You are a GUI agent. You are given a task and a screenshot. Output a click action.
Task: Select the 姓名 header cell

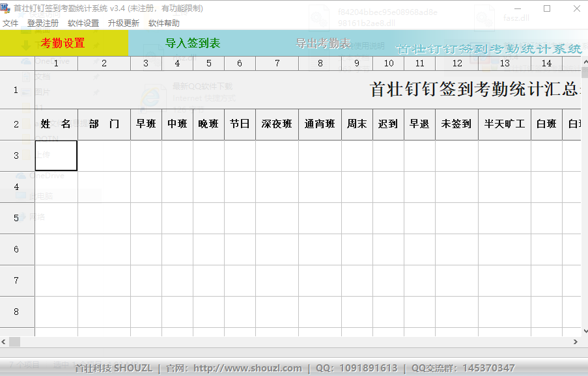56,124
